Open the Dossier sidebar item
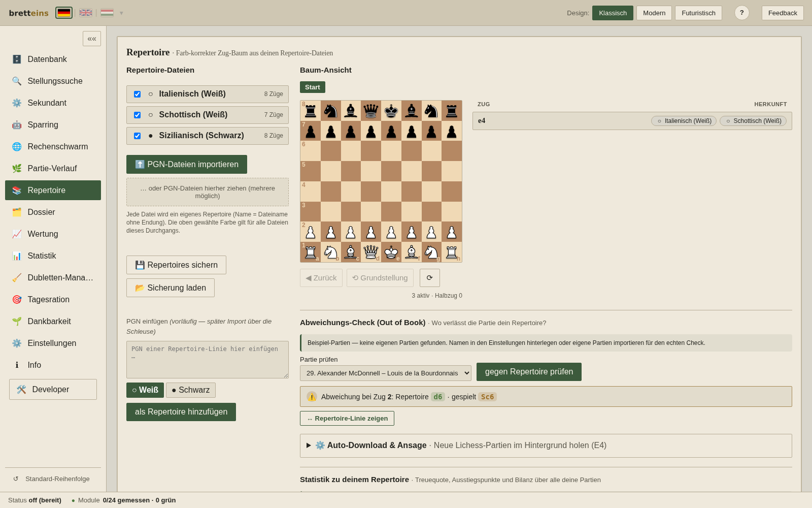Screen dimensions: 812x508 tap(53, 212)
